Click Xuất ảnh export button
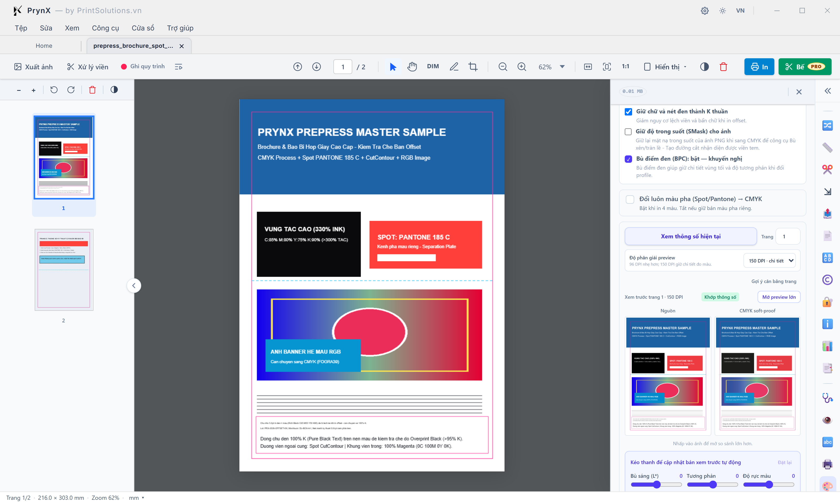Image resolution: width=840 pixels, height=504 pixels. (33, 67)
